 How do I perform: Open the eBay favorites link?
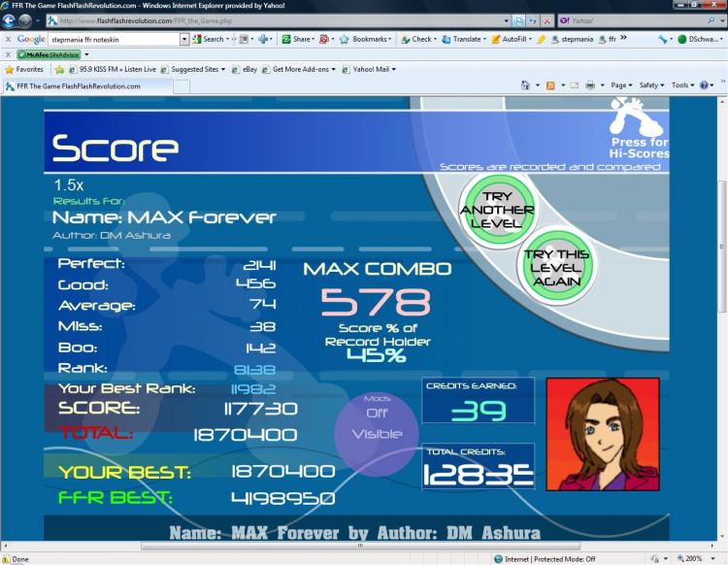pyautogui.click(x=245, y=69)
